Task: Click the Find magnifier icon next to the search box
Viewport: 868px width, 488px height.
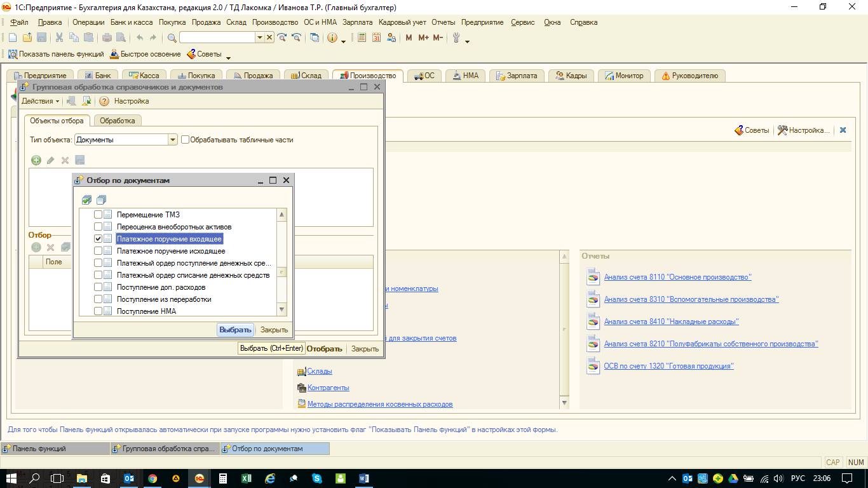Action: click(172, 37)
